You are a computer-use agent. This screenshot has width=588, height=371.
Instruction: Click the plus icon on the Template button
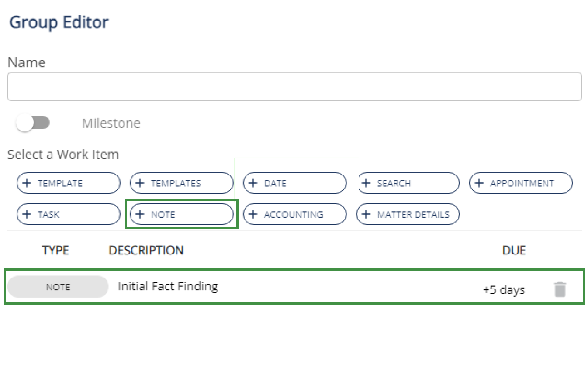(27, 183)
